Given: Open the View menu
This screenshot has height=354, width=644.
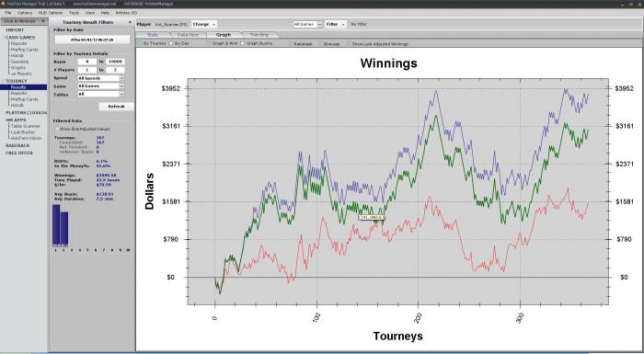Looking at the screenshot, I should point(90,13).
